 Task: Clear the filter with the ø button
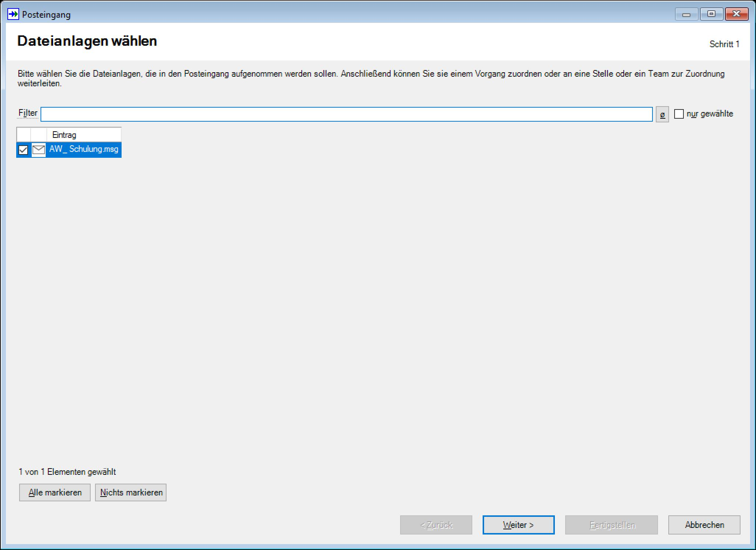[662, 114]
